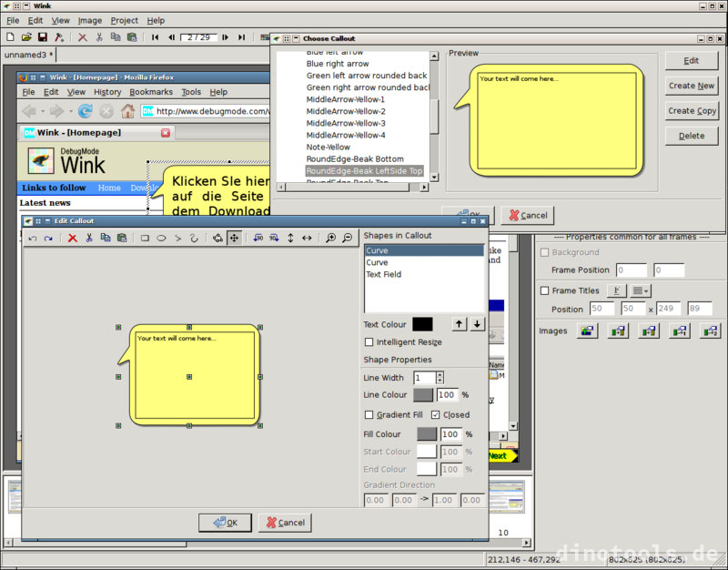Open the Help menu in Wink
This screenshot has width=728, height=570.
point(156,20)
